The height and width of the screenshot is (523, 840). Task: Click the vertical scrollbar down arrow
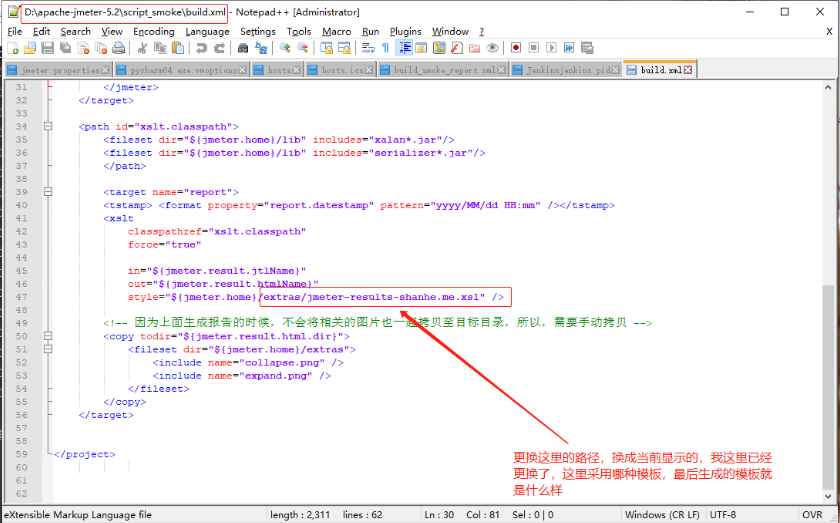828,496
